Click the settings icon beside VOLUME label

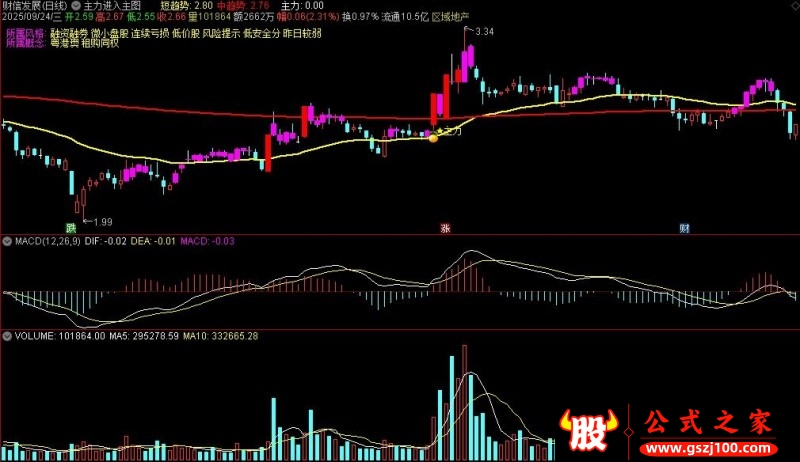(x=7, y=336)
